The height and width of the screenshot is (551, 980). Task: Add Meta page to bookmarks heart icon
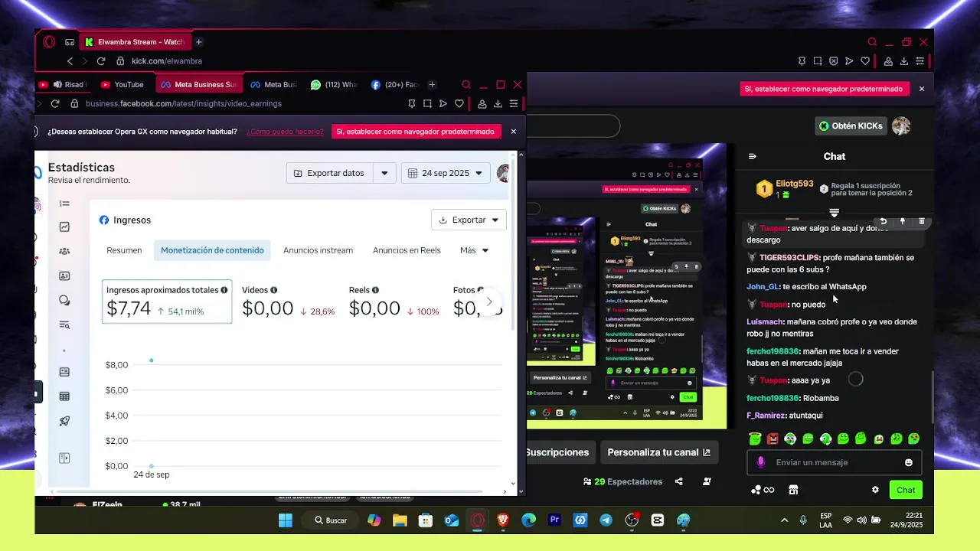[459, 103]
